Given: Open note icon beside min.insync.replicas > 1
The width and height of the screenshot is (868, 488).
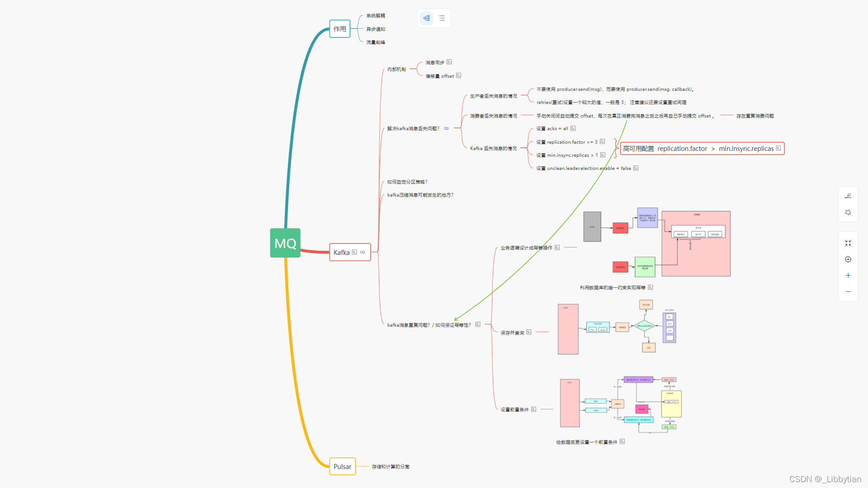Looking at the screenshot, I should click(x=603, y=155).
